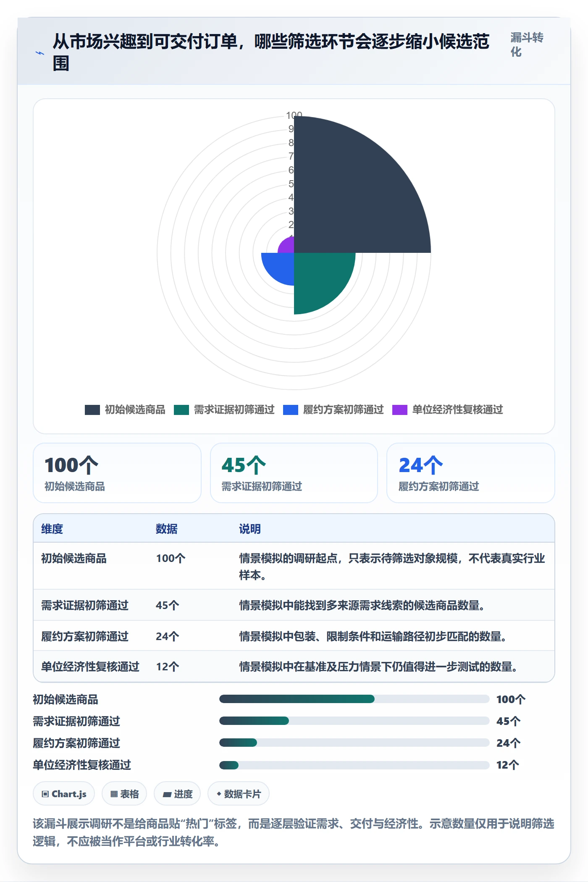Click the 100个 progress value label
The image size is (588, 882).
coord(511,699)
